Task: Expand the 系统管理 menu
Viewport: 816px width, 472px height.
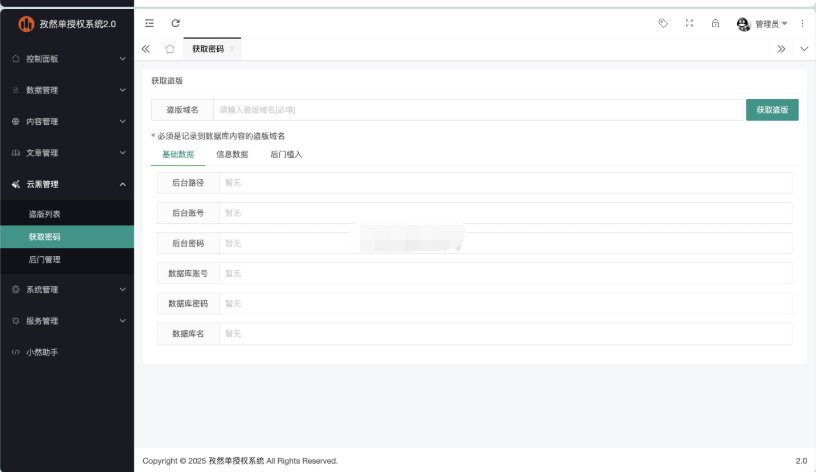Action: 67,289
